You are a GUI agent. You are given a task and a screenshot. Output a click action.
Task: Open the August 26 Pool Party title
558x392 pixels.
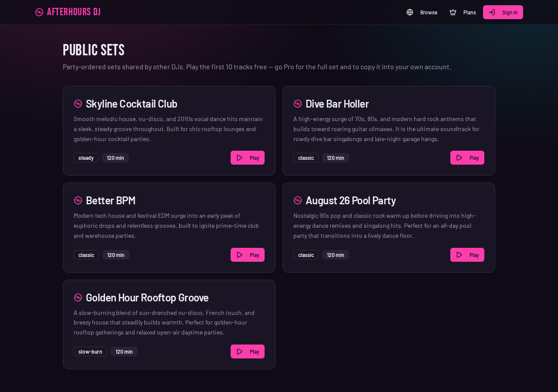pyautogui.click(x=351, y=200)
